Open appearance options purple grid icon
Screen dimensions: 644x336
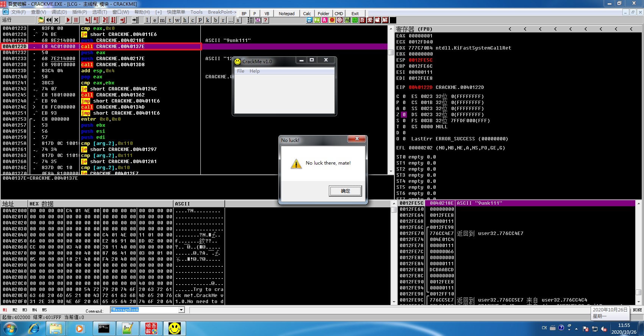[258, 20]
